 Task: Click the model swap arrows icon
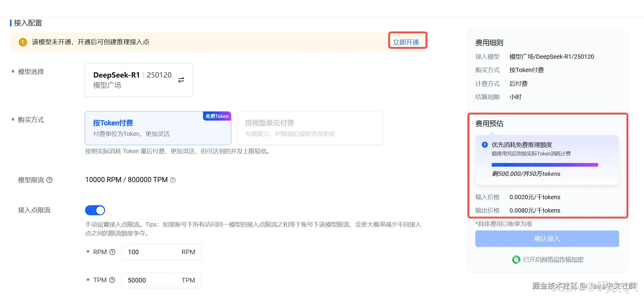(181, 80)
